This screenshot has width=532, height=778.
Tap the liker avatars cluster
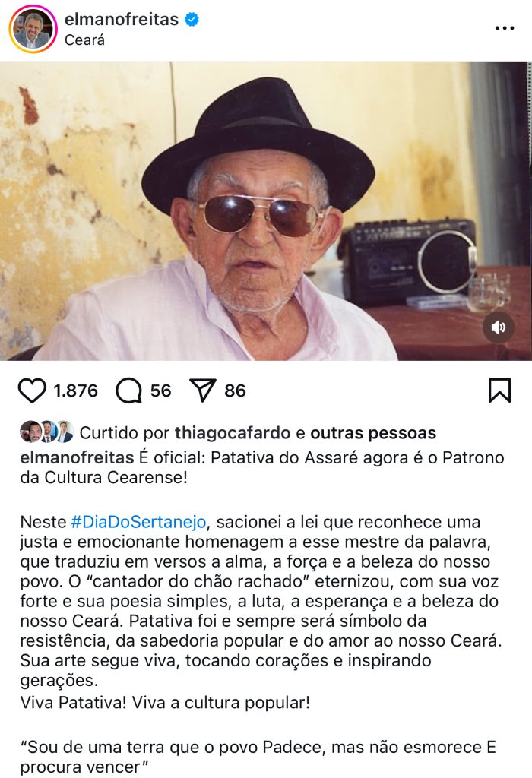coord(46,432)
